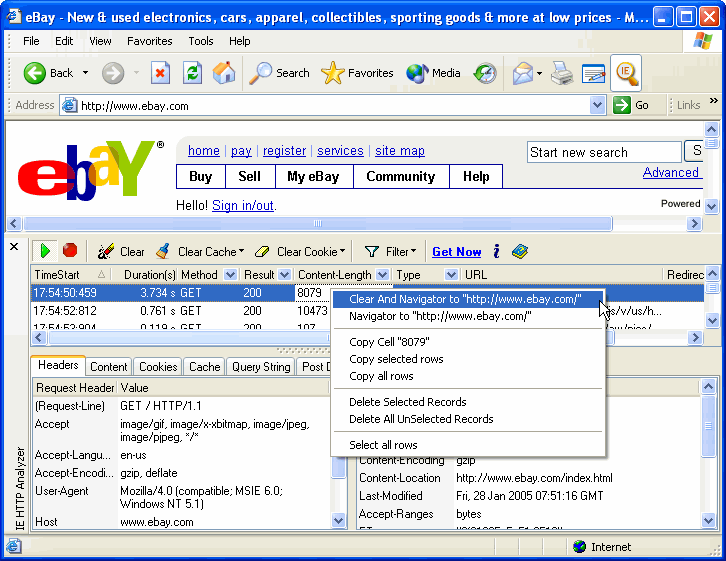Toggle the IE HTTP Analyzer toolbar icon

click(x=626, y=73)
